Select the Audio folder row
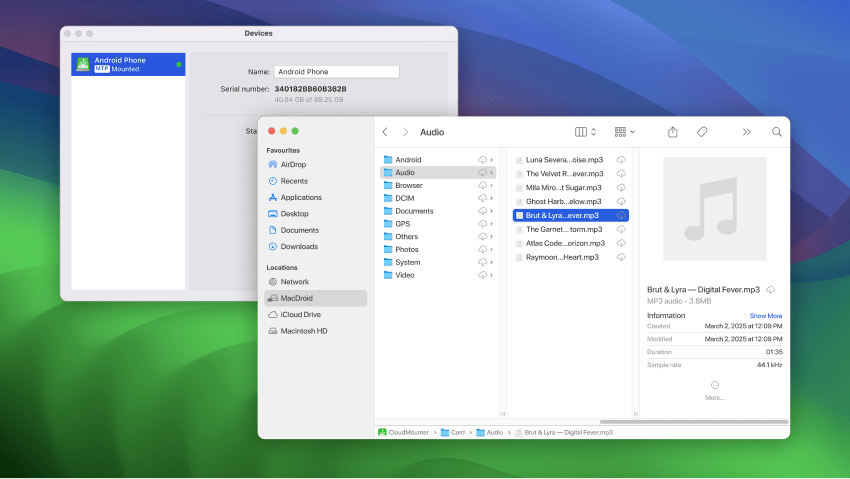This screenshot has width=850, height=479. pos(438,172)
